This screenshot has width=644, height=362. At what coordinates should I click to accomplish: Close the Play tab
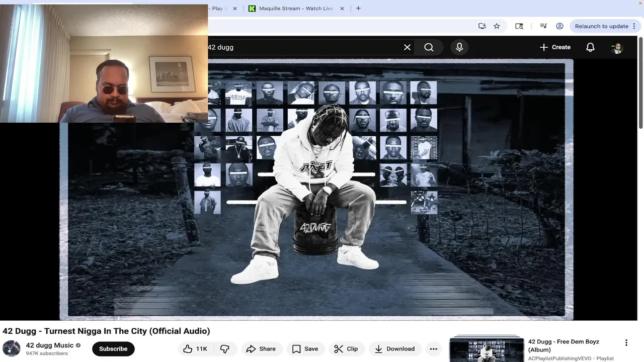pos(234,9)
